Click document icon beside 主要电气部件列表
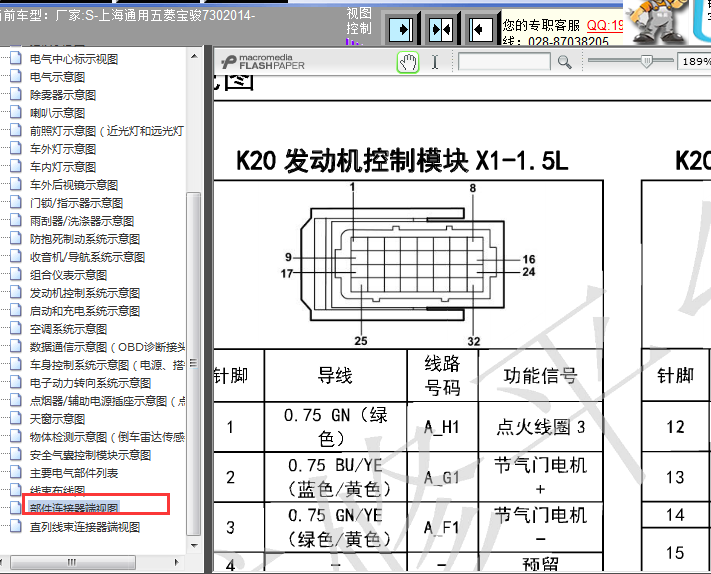The image size is (711, 574). click(x=16, y=472)
